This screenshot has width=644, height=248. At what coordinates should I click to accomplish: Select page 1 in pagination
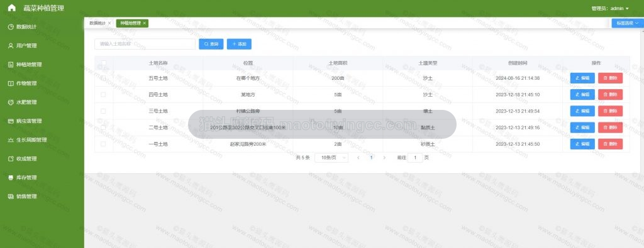[x=371, y=158]
